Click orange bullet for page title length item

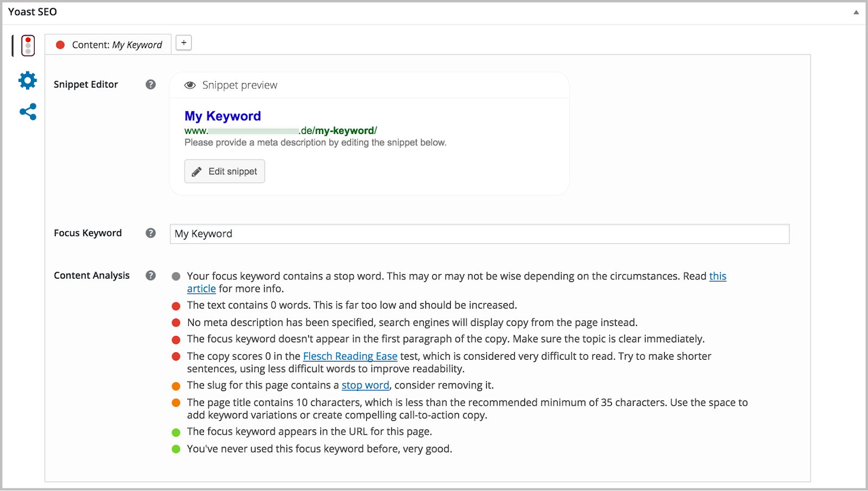tap(176, 403)
